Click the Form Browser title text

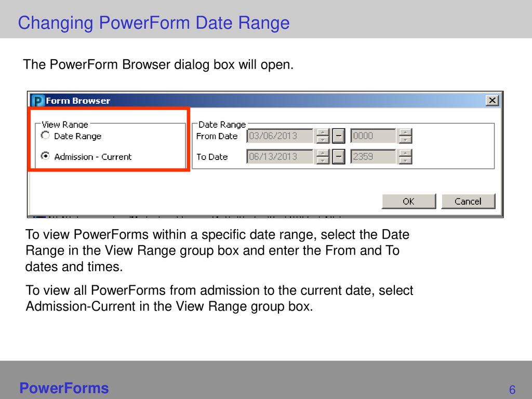78,101
